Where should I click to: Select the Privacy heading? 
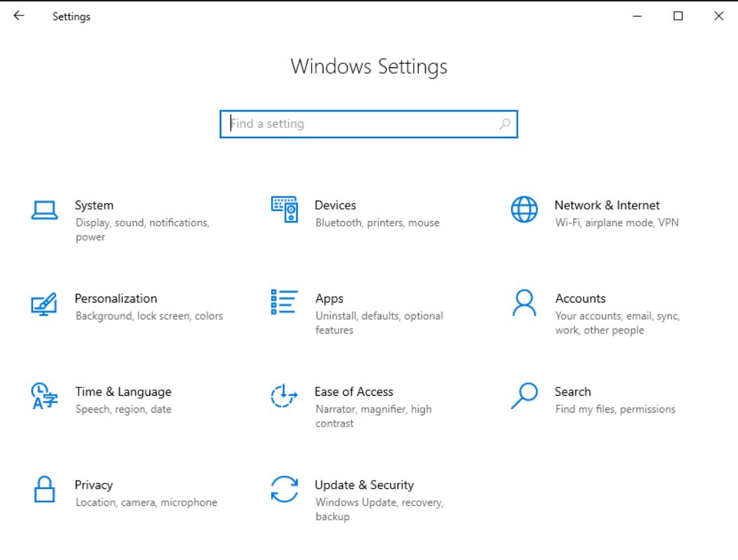93,485
